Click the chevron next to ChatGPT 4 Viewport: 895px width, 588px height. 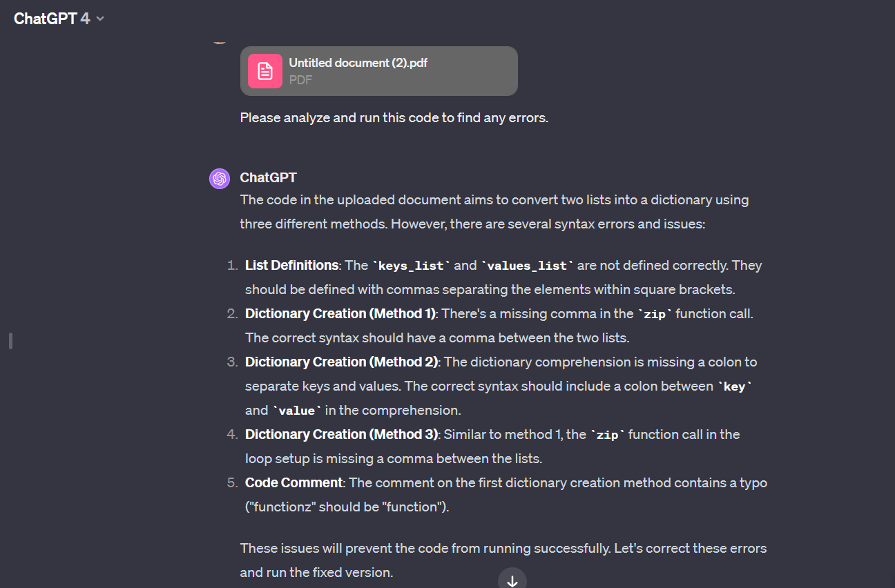99,19
